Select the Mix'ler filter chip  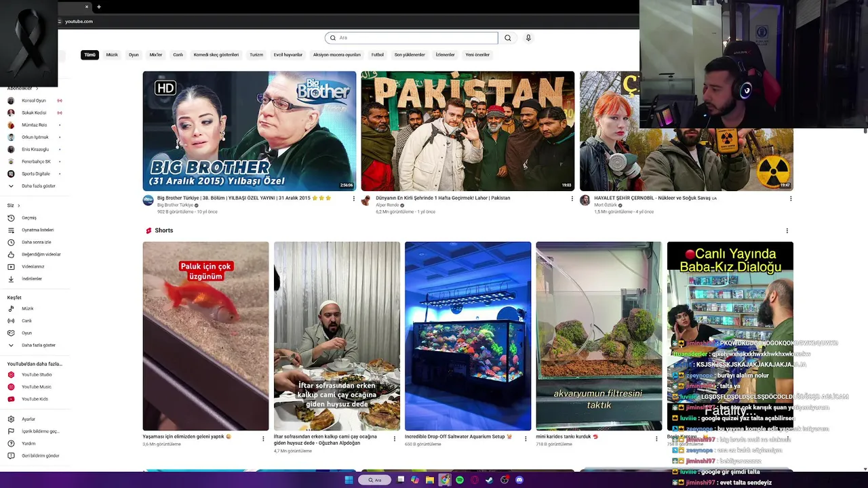tap(156, 55)
